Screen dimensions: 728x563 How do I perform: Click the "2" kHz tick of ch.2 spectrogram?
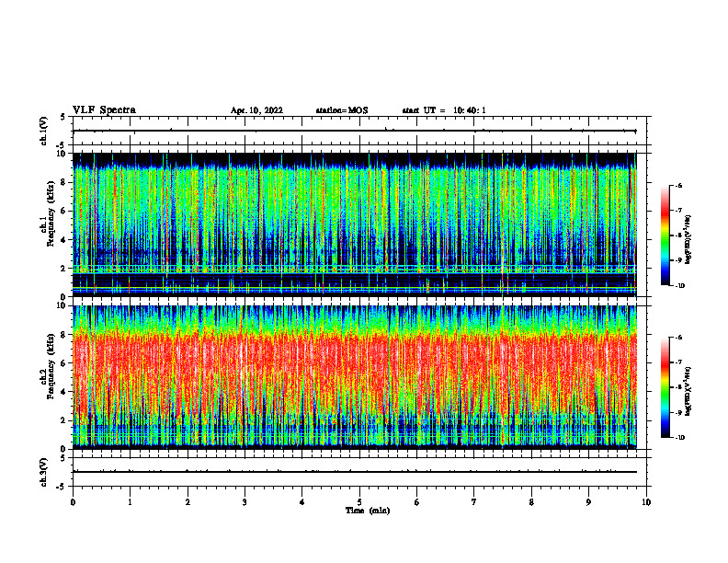click(x=64, y=420)
